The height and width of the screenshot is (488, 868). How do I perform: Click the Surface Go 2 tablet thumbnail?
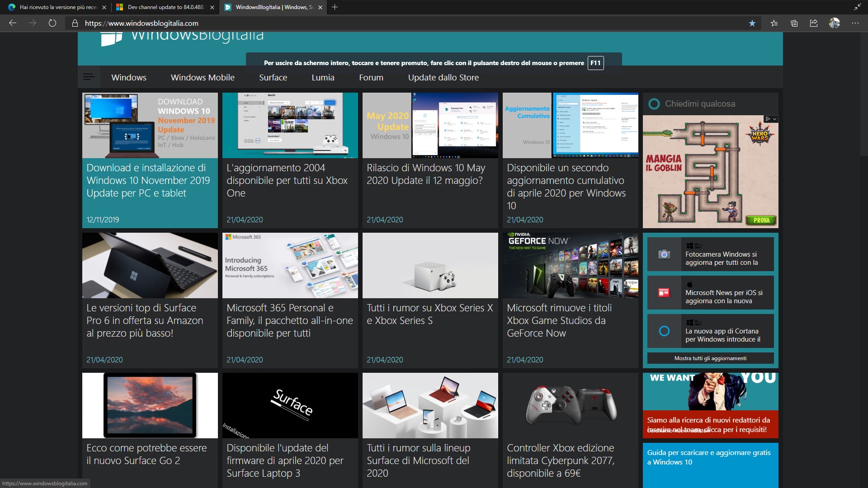pyautogui.click(x=150, y=405)
